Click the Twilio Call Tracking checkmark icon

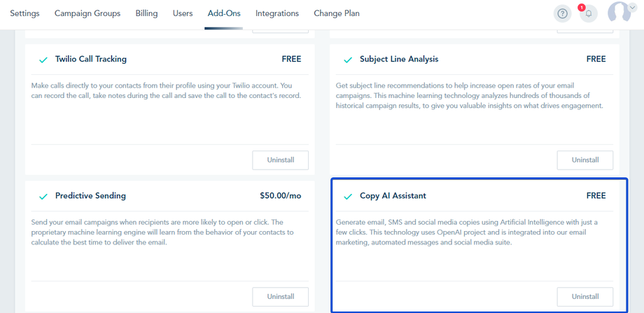click(x=43, y=60)
